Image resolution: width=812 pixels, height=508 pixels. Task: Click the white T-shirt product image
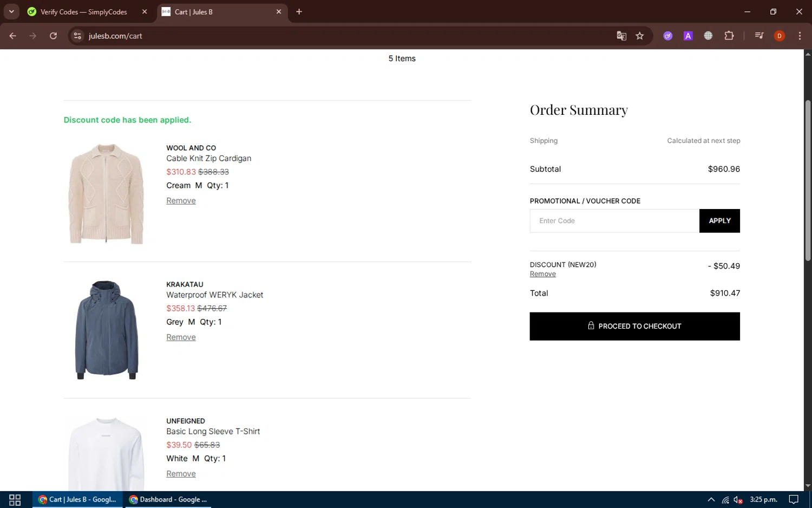pyautogui.click(x=106, y=454)
